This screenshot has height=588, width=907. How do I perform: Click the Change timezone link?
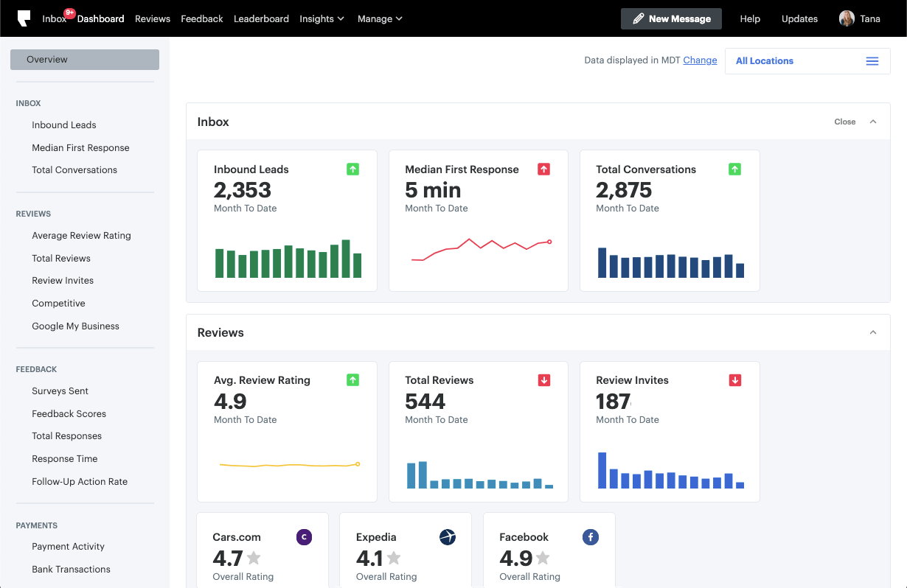point(700,60)
